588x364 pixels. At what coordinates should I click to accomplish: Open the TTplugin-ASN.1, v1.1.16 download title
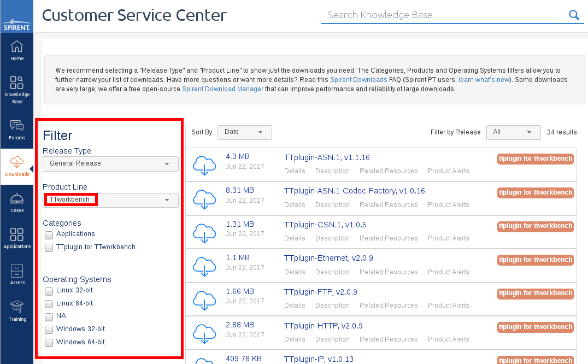tap(327, 157)
